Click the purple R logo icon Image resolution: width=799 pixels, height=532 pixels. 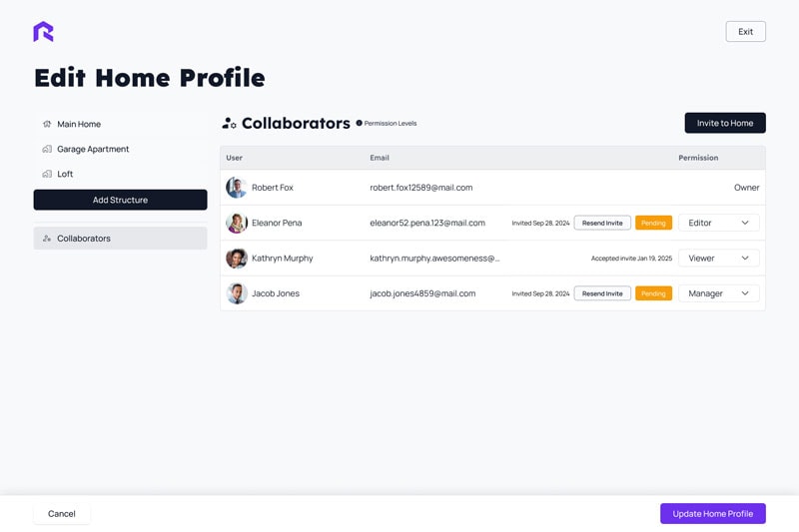[x=43, y=32]
